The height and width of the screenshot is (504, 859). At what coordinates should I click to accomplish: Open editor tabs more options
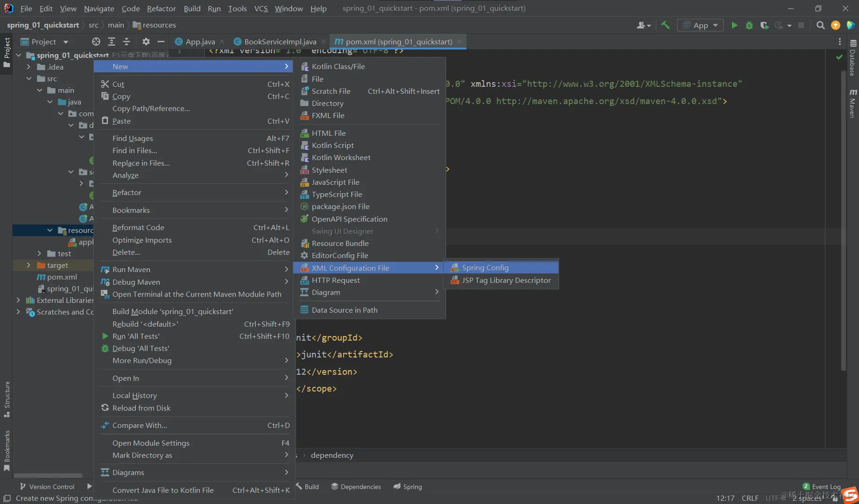click(840, 42)
